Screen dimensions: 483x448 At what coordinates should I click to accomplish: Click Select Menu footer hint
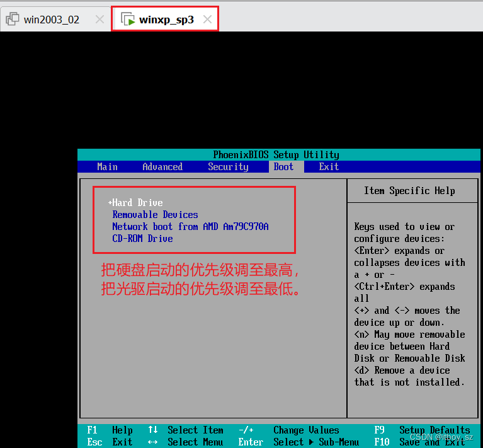(185, 442)
